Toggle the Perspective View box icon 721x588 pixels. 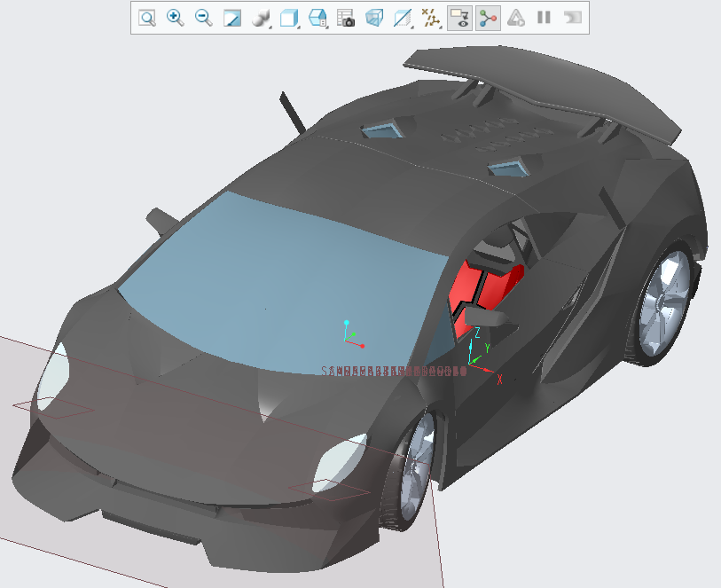[x=374, y=18]
